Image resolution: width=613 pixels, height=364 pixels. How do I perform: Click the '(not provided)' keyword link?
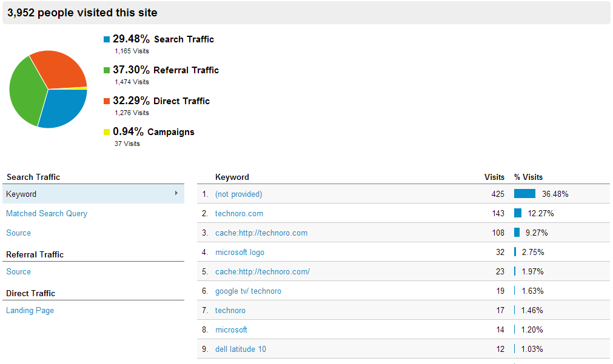238,194
